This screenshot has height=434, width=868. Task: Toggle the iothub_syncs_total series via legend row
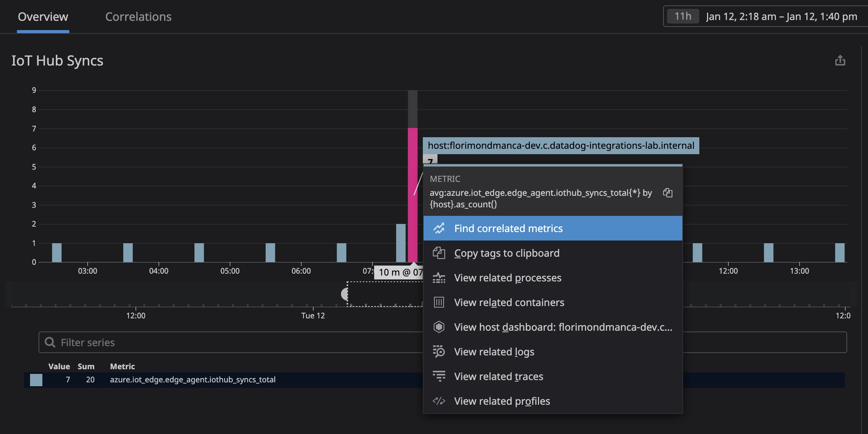[x=193, y=380]
